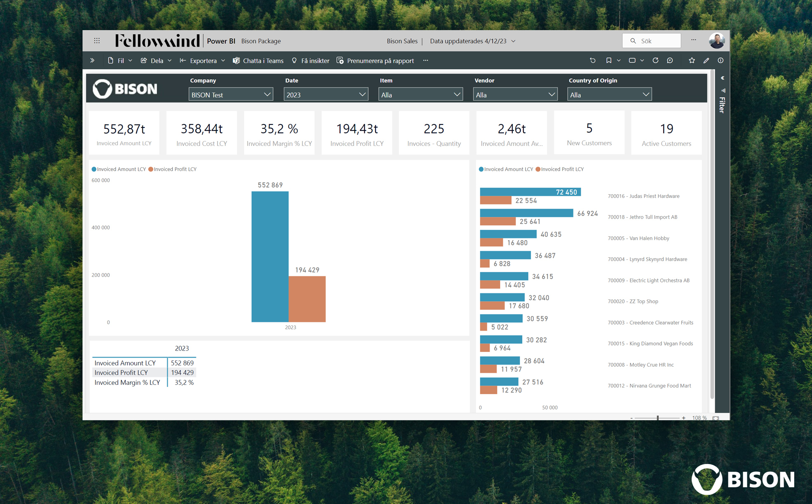Screen dimensions: 812x504
Task: Click the refresh visuals icon
Action: pos(655,61)
